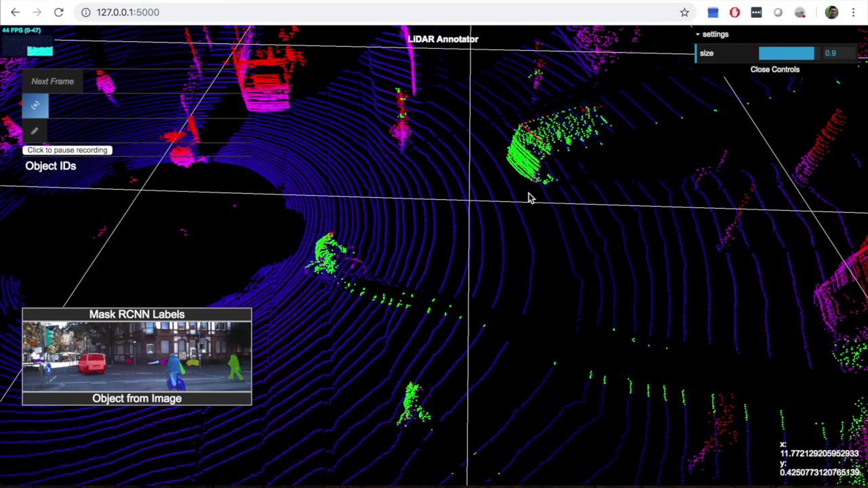Open the Mask RCNN Labels camera image
The height and width of the screenshot is (488, 868).
point(137,357)
